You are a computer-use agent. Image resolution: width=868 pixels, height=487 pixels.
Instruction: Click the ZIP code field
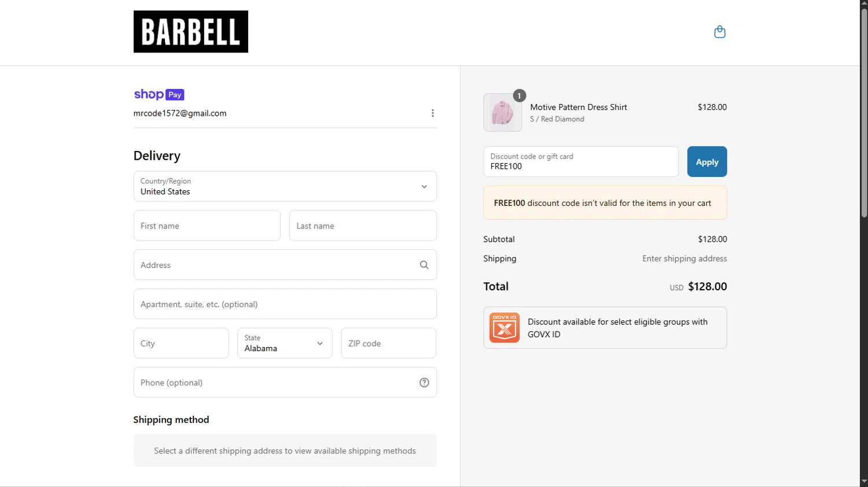pos(388,343)
